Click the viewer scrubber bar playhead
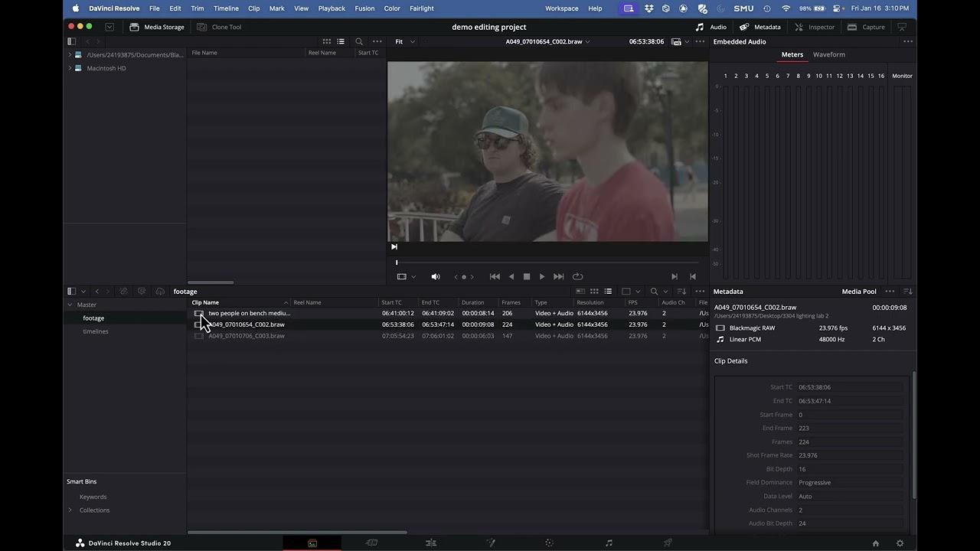The image size is (980, 551). (x=397, y=262)
